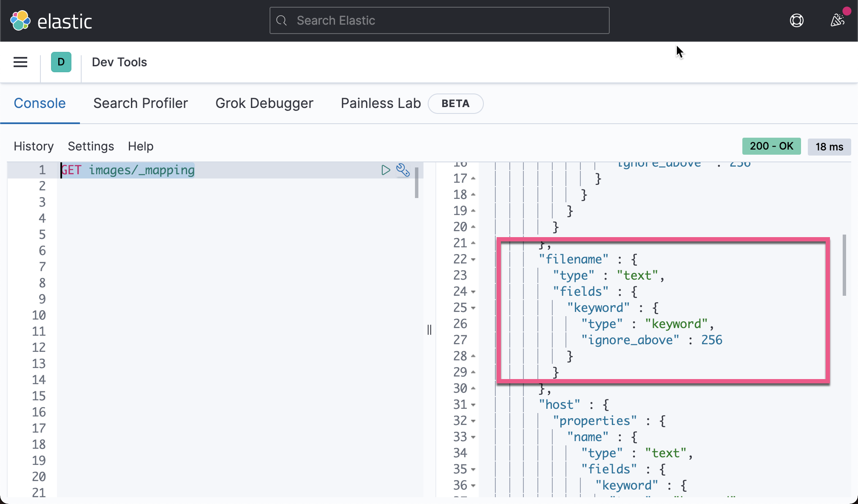Click the 200 - OK status badge
This screenshot has height=504, width=858.
[x=771, y=146]
